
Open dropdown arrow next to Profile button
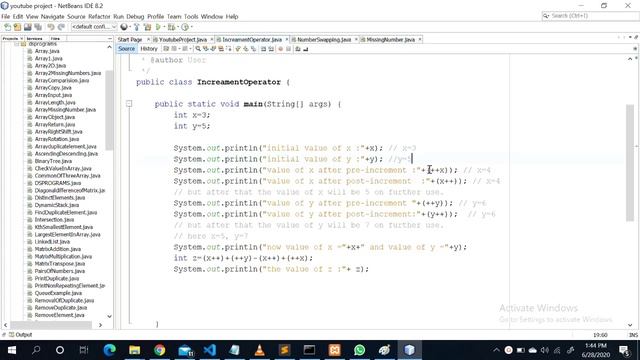(191, 27)
